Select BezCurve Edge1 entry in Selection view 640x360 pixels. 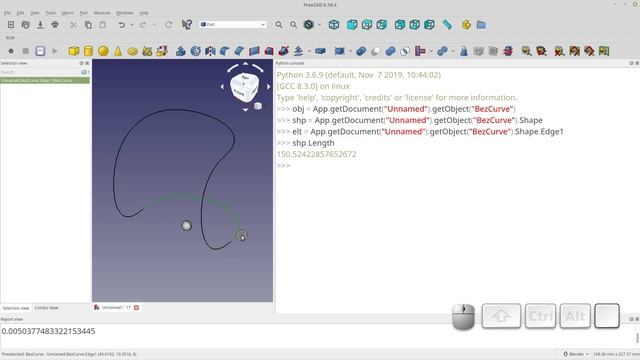pos(45,80)
